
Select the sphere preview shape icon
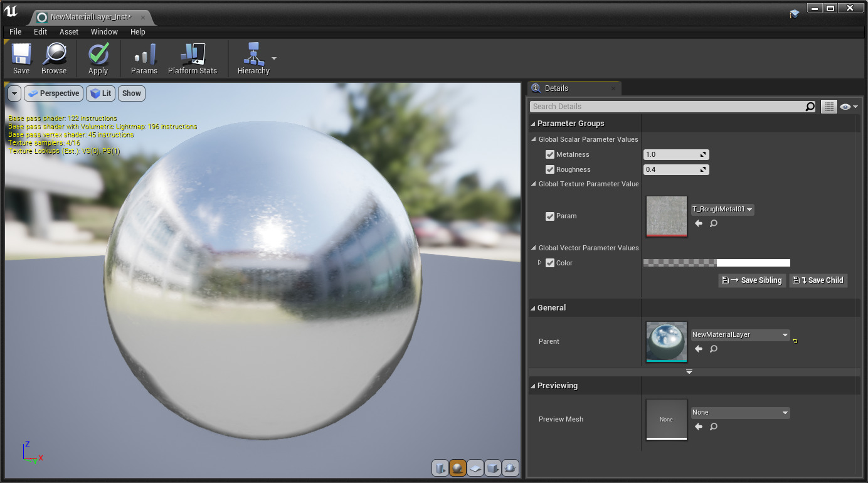pos(457,468)
